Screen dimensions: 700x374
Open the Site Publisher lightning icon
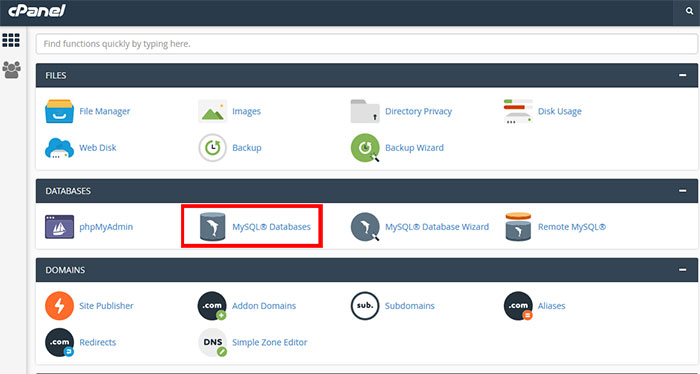point(59,306)
